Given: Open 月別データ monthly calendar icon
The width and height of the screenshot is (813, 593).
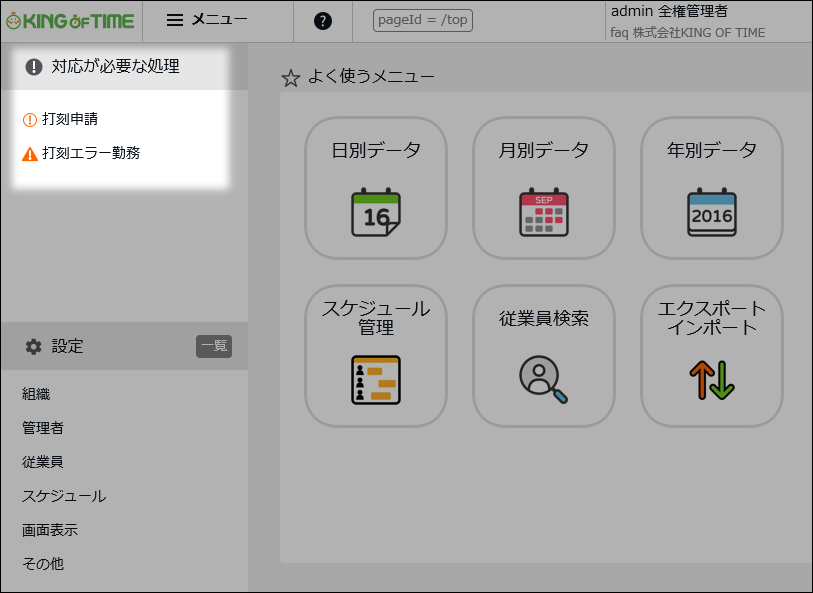Looking at the screenshot, I should point(544,213).
